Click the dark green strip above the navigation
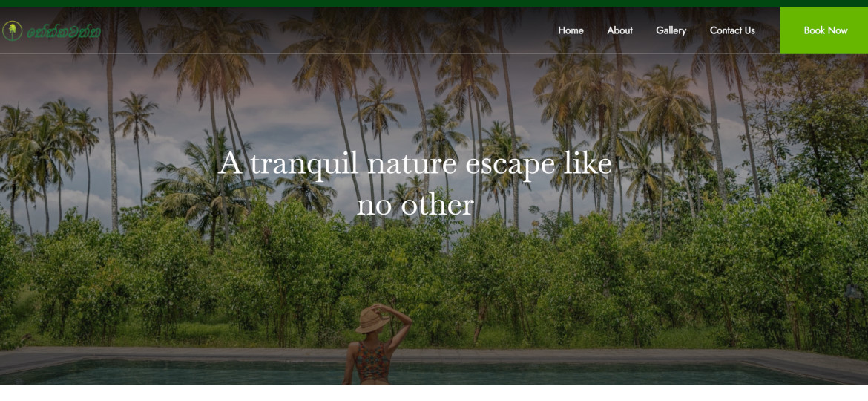868x401 pixels. [x=434, y=3]
